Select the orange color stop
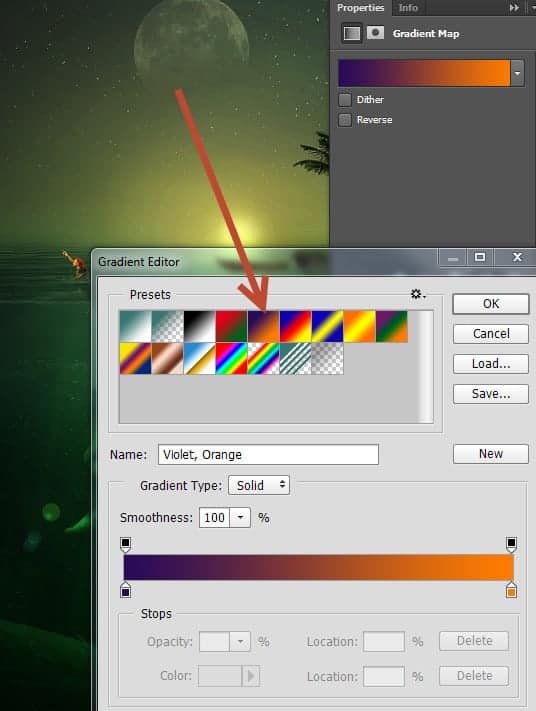Viewport: 536px width, 711px height. pos(512,591)
